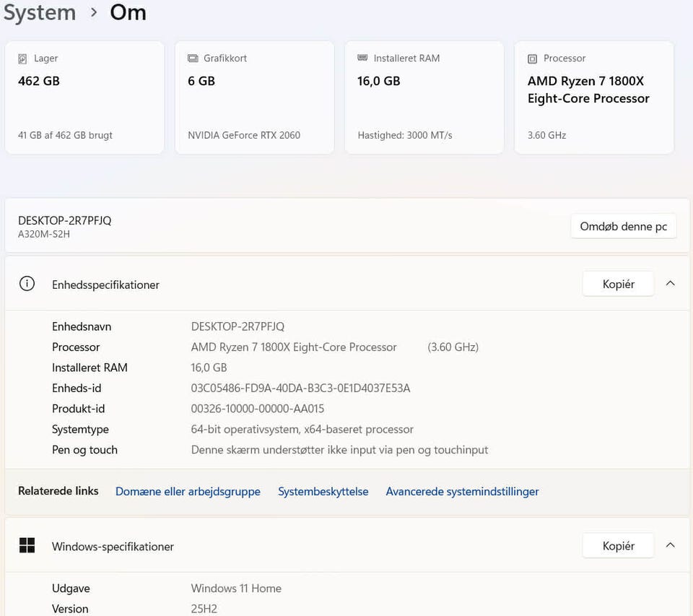The height and width of the screenshot is (616, 693).
Task: Click the Processor row value AMD Ryzen 7 1800X
Action: [x=294, y=347]
